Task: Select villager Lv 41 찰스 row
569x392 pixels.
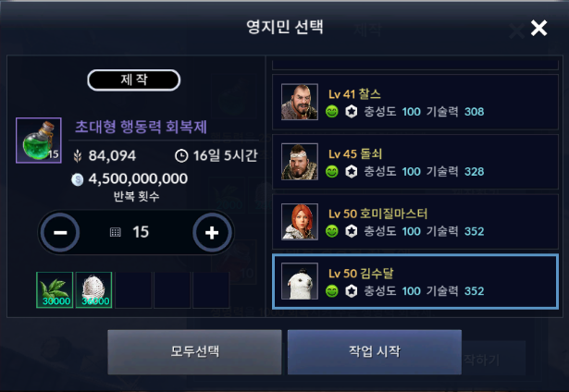Action: 415,102
